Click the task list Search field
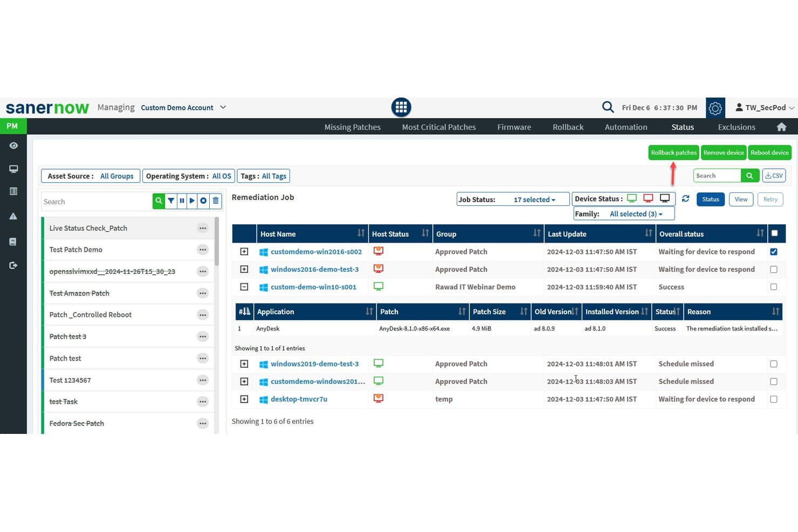Screen dimensions: 798x532 coord(97,202)
